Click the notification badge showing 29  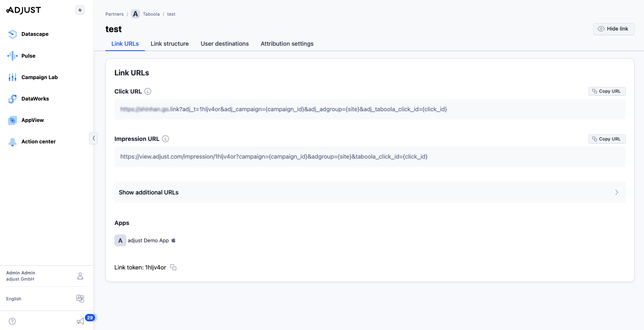90,318
